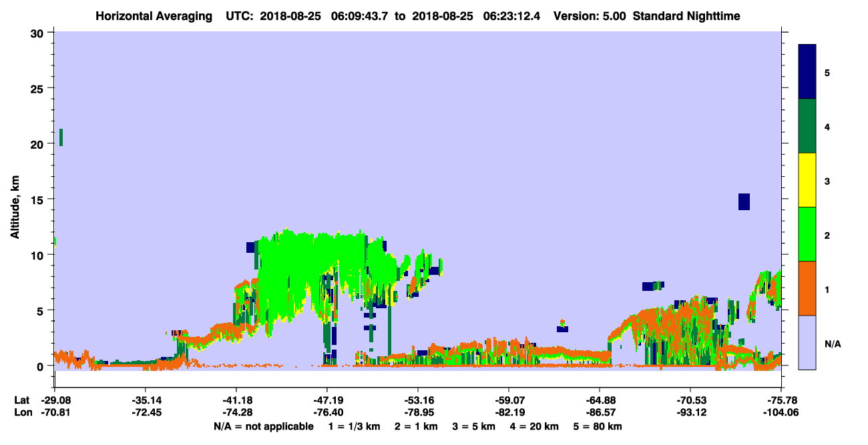Click the y-axis tick label 30
The image size is (868, 445).
(39, 33)
